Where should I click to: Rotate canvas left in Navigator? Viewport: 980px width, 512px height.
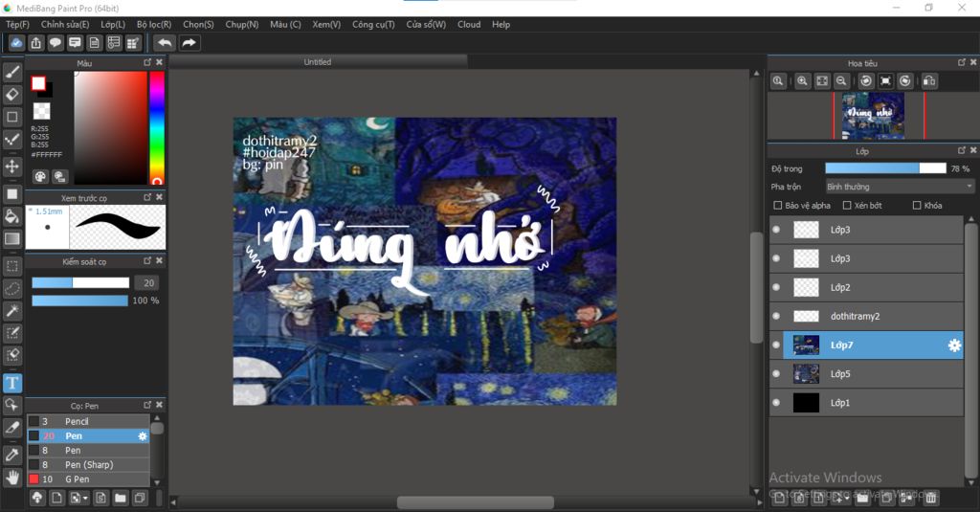point(865,81)
